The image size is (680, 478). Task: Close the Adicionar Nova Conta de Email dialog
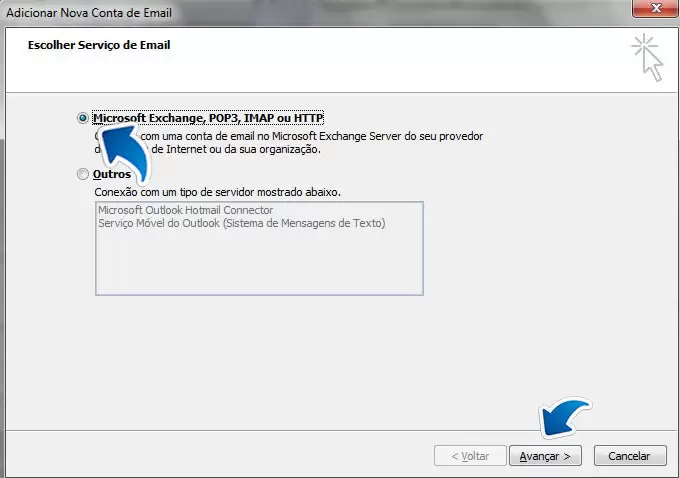[x=655, y=8]
